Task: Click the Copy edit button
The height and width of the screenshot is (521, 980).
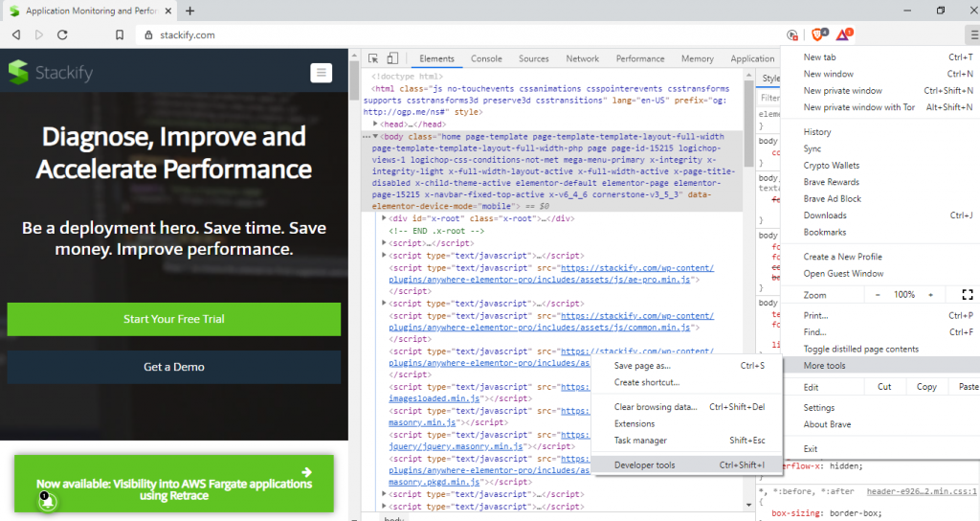Action: pos(926,387)
